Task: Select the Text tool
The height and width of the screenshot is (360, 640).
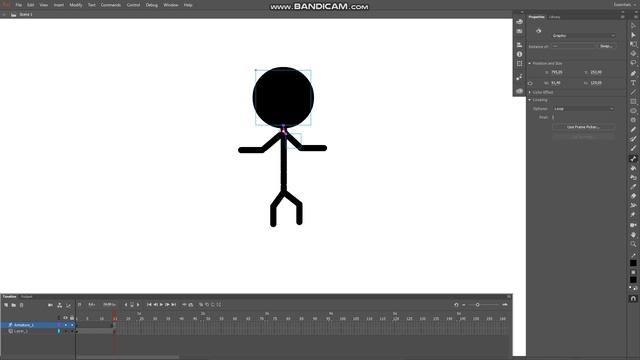Action: pyautogui.click(x=633, y=83)
